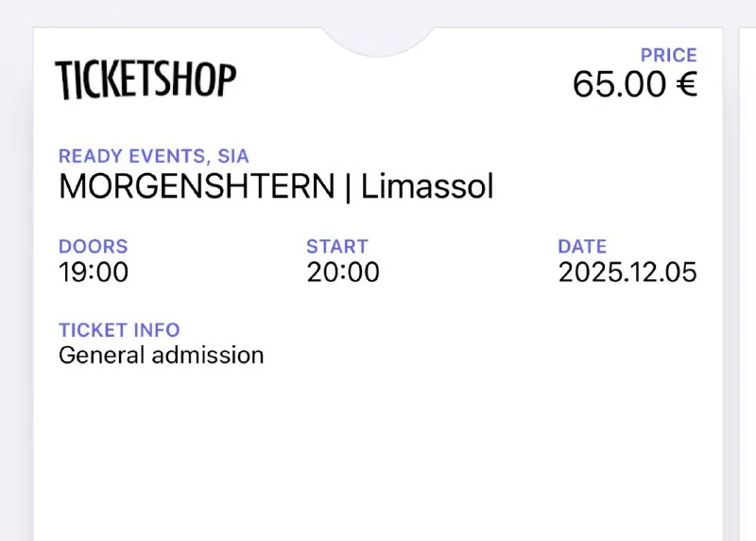Click the MORGENSHTERN artist name
Viewport: 756px width, 541px height.
pyautogui.click(x=197, y=186)
